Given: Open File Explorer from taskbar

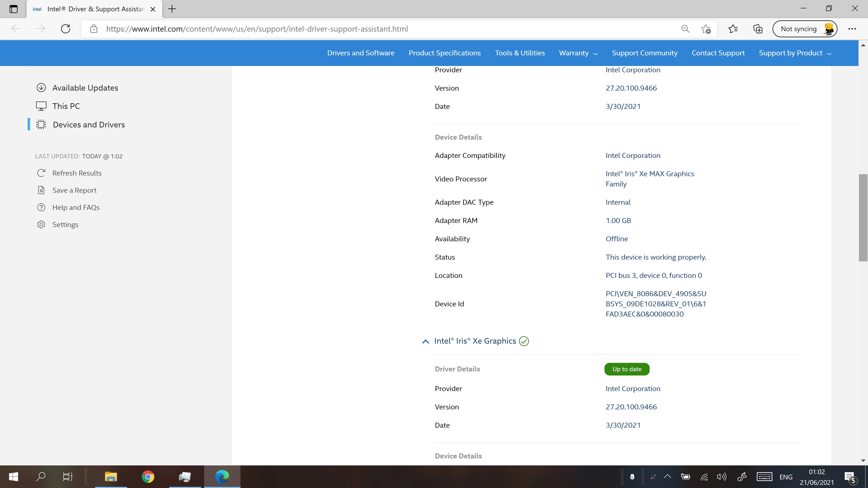Looking at the screenshot, I should click(x=111, y=476).
